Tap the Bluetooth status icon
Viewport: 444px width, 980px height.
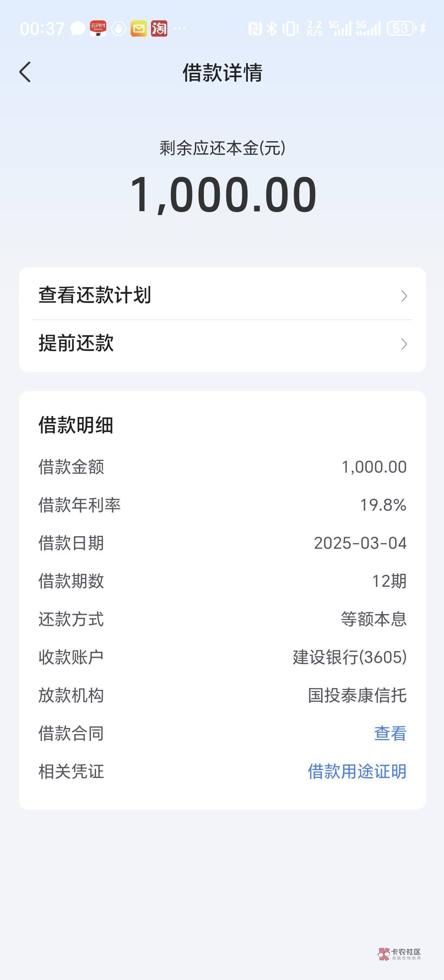(272, 28)
